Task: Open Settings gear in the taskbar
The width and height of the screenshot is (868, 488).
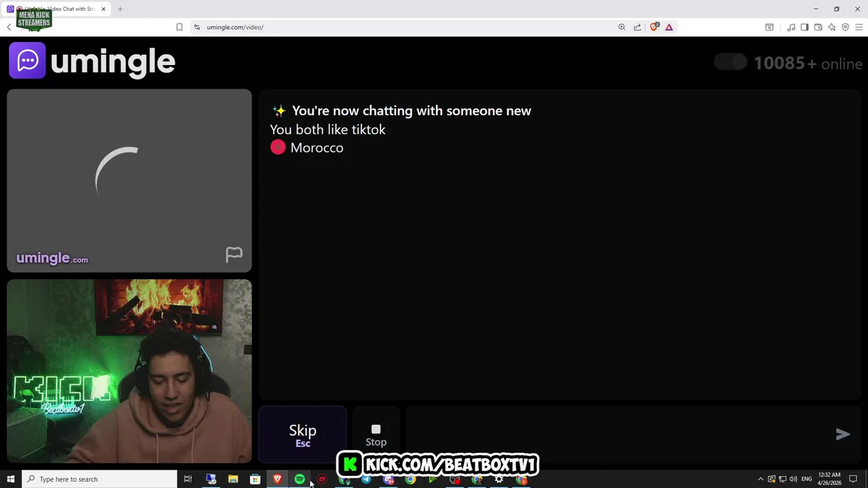Action: pyautogui.click(x=499, y=479)
